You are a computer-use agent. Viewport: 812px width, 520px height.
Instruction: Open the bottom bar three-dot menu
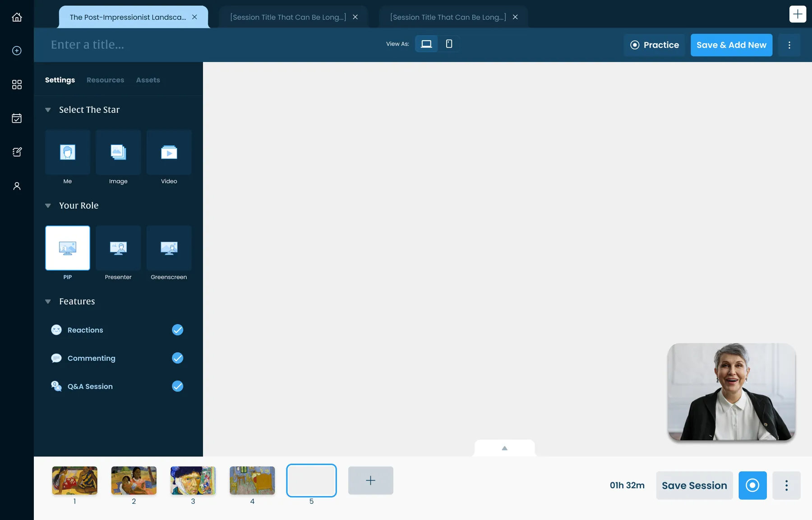786,485
